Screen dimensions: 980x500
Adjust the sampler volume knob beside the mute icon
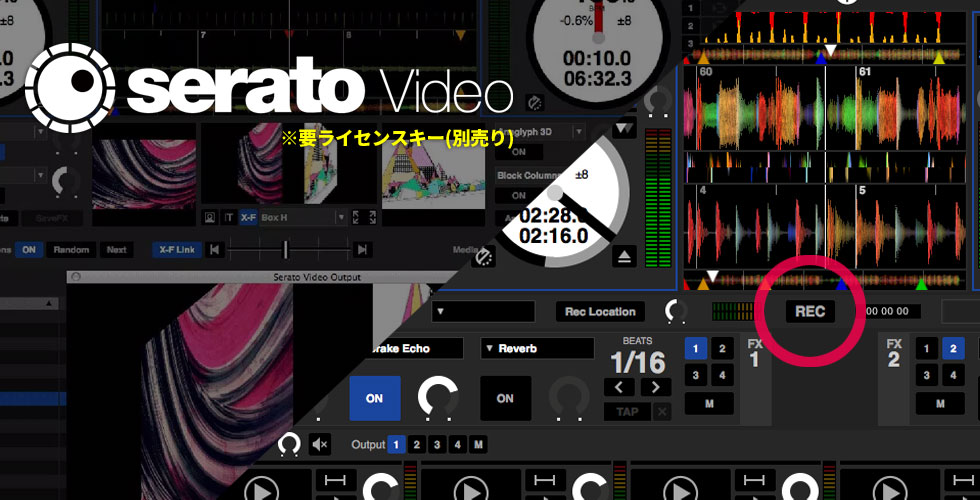[289, 444]
